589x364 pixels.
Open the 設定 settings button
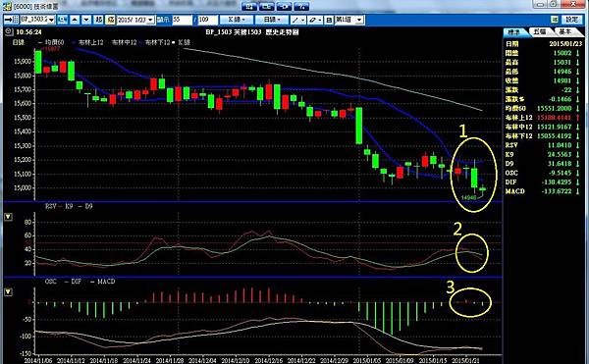571,20
